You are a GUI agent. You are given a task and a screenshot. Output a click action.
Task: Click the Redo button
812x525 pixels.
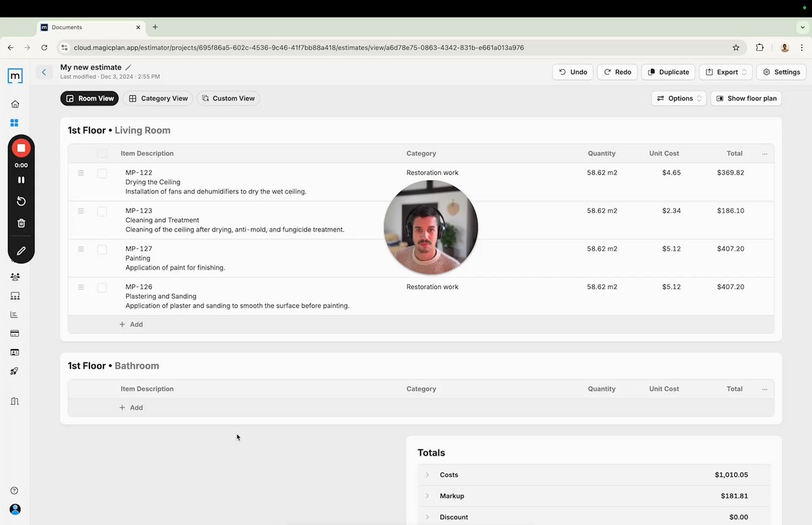[x=617, y=72]
